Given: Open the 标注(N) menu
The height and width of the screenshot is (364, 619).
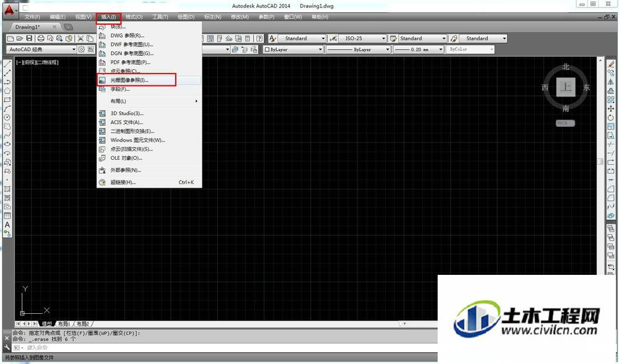Looking at the screenshot, I should point(212,17).
